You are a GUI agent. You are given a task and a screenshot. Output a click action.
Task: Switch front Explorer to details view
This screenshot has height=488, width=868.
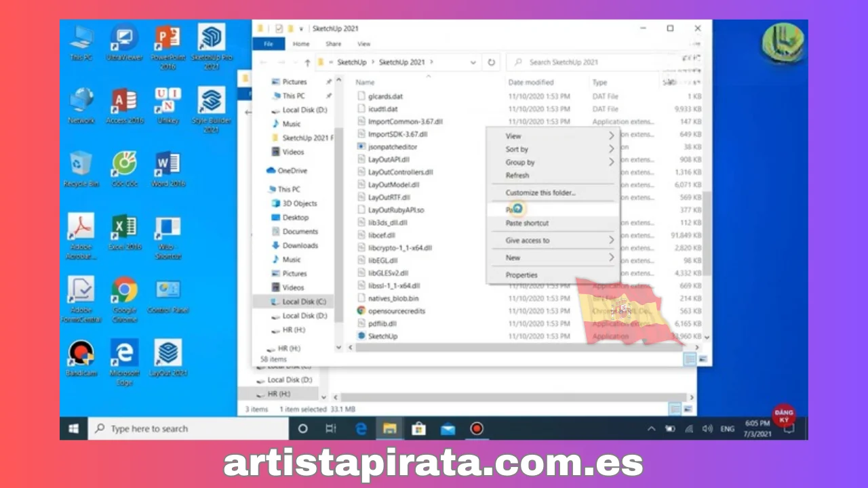[x=690, y=359]
